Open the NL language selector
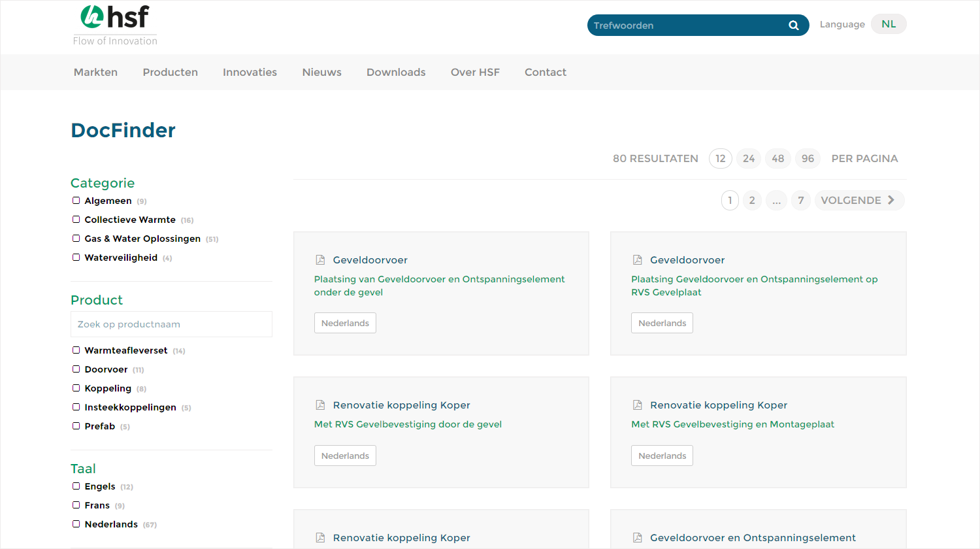The width and height of the screenshot is (980, 549). (x=888, y=24)
